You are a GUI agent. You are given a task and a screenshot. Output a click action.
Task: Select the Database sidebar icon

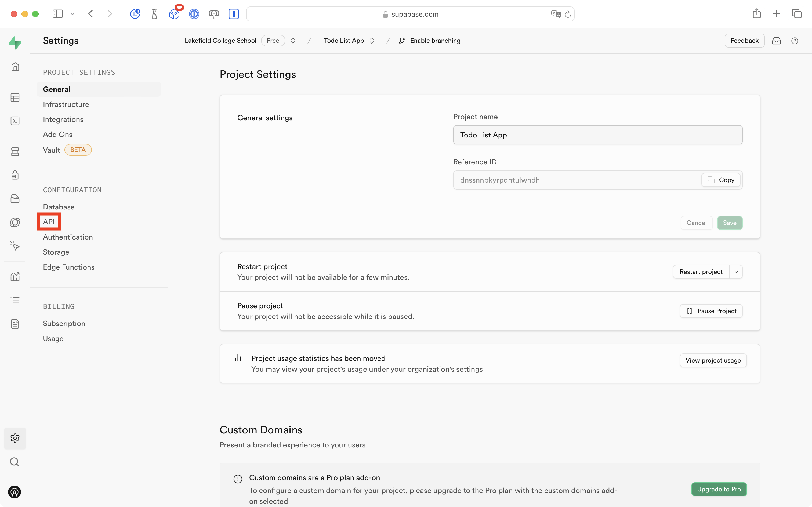click(x=15, y=151)
